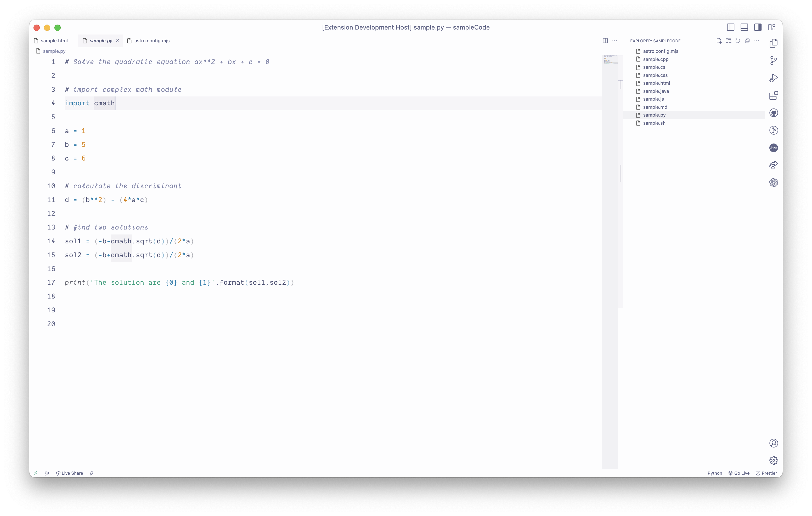Open Explorer views and more actions menu
The height and width of the screenshot is (516, 812).
coord(757,41)
